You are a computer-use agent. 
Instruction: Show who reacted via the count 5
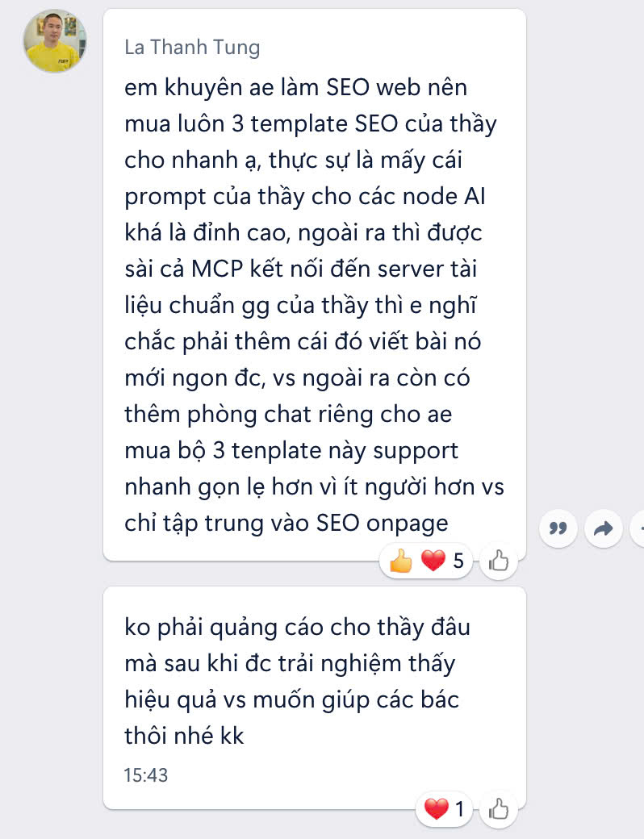pos(458,561)
